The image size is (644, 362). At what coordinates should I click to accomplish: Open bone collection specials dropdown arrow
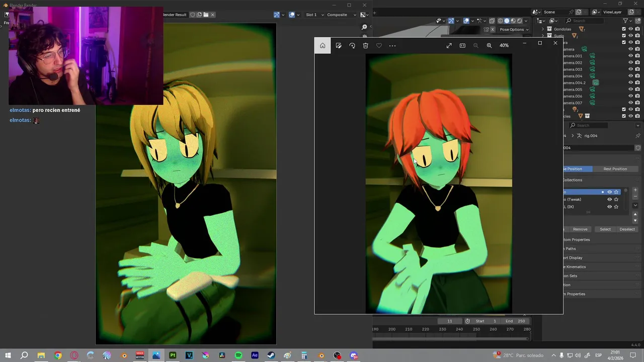635,205
